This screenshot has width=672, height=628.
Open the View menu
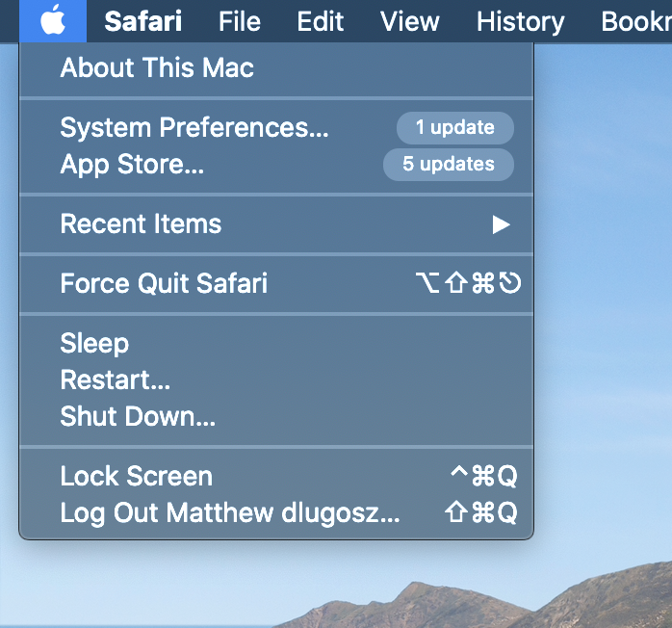tap(410, 21)
